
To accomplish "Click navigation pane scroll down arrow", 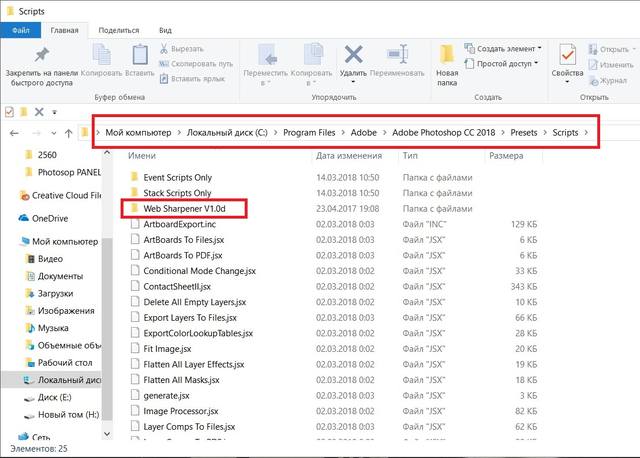I will (x=107, y=434).
